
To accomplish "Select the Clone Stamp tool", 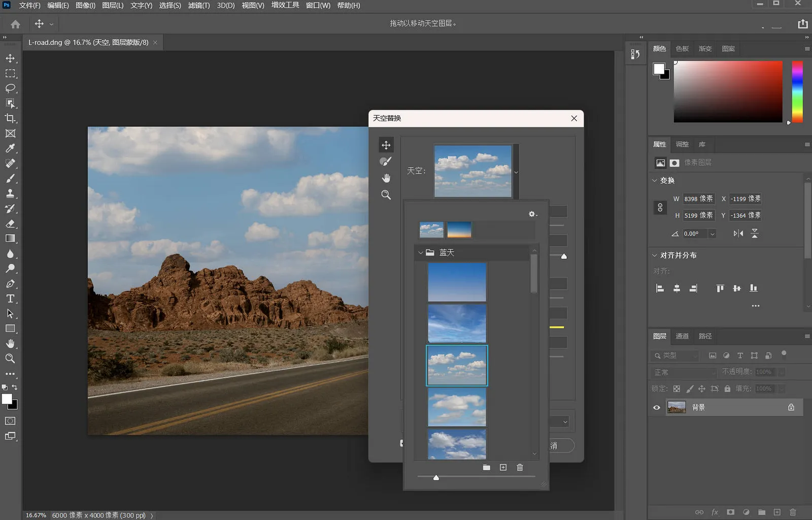I will click(x=10, y=193).
